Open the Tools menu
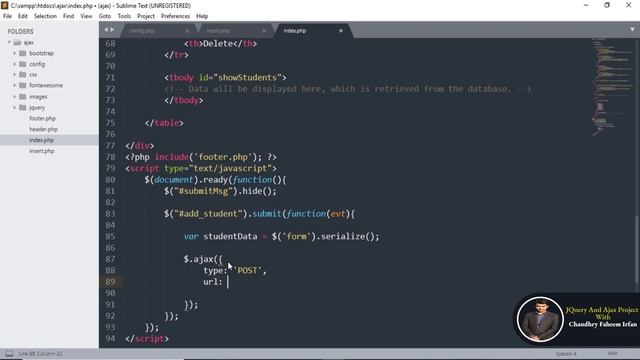The width and height of the screenshot is (640, 360). click(x=124, y=16)
